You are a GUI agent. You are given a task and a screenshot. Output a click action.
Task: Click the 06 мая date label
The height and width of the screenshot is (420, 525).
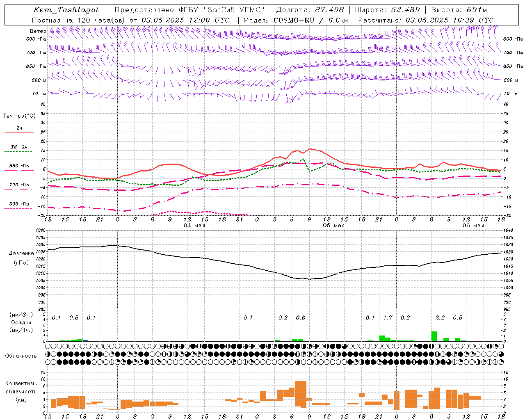point(473,226)
